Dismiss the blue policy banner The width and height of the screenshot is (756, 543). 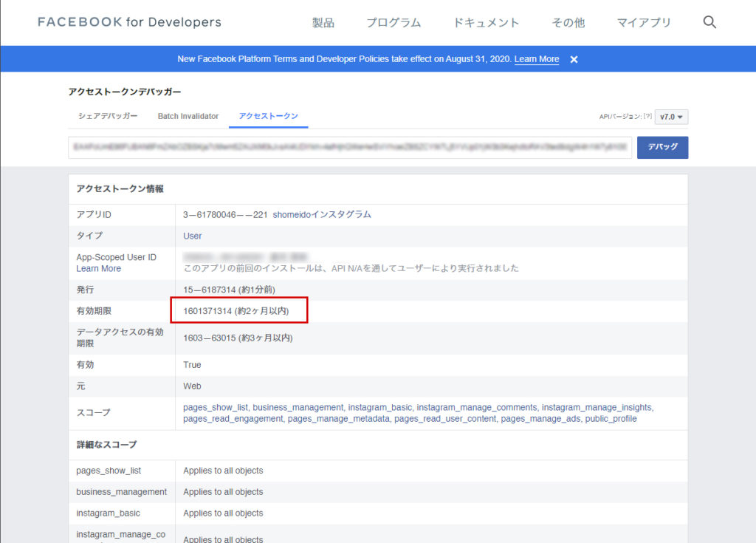click(x=574, y=59)
